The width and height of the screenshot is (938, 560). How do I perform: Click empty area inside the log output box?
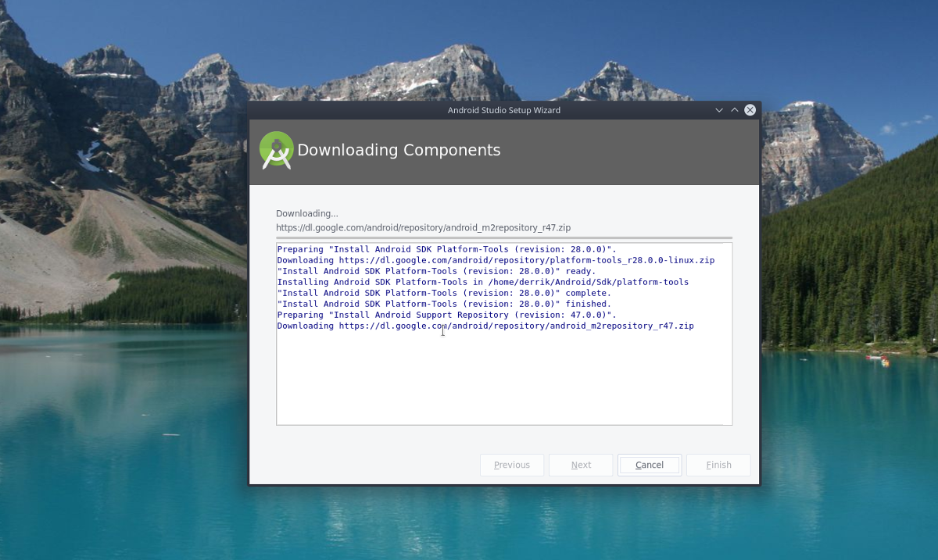(x=504, y=379)
